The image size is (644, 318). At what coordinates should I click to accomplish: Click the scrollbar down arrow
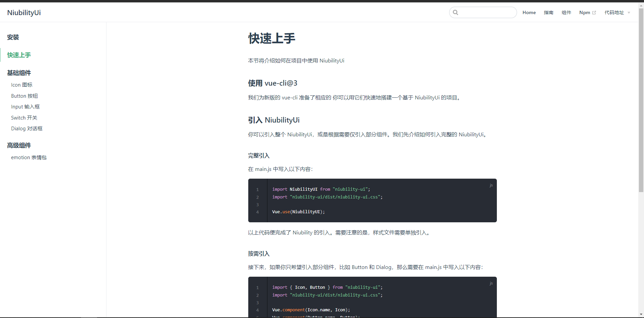coord(641,314)
